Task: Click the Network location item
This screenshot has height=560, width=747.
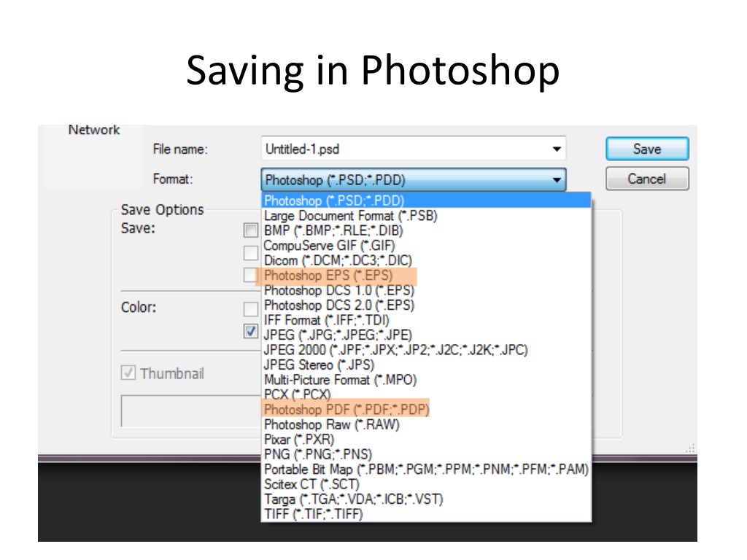Action: coord(94,130)
